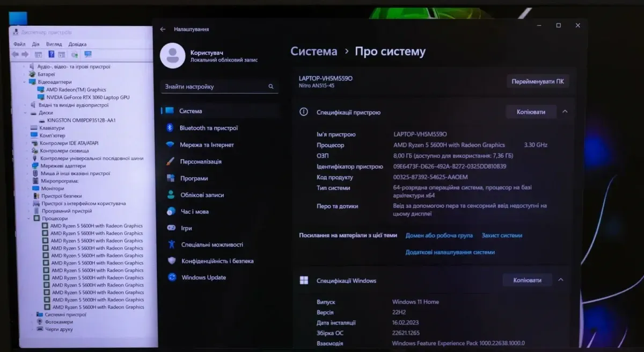Viewport: 644px width, 352px height.
Task: Click the Ігри gamepad icon in sidebar
Action: (171, 228)
